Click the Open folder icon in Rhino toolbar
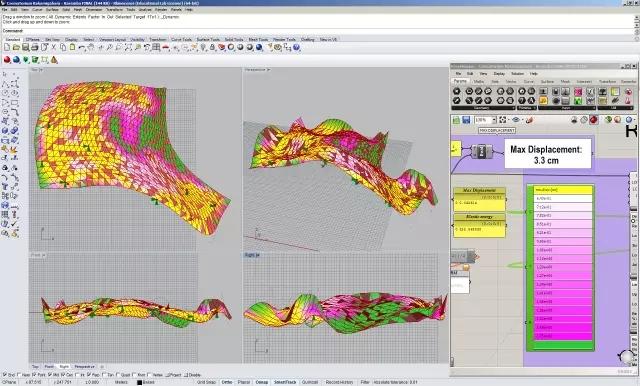This screenshot has height=386, width=640. pyautogui.click(x=16, y=48)
